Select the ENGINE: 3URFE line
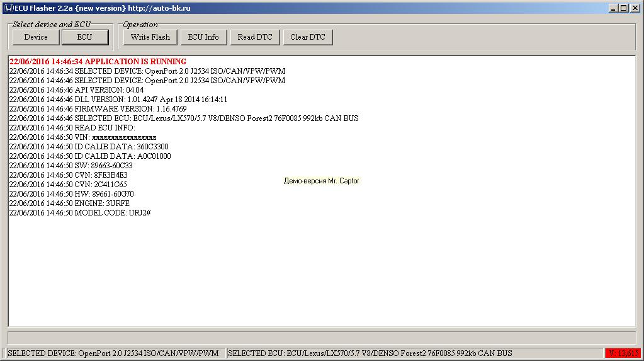This screenshot has height=361, width=644. pos(69,203)
